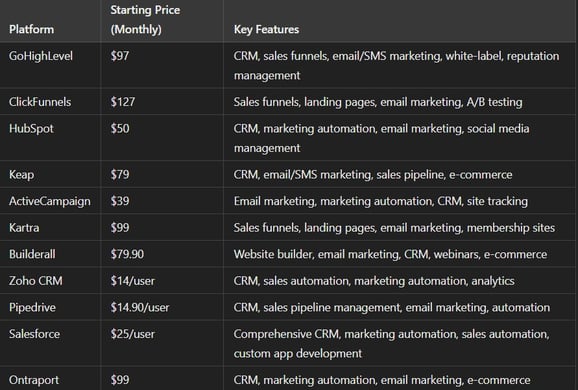Click the HubSpot row name
The height and width of the screenshot is (390, 578).
coord(31,128)
